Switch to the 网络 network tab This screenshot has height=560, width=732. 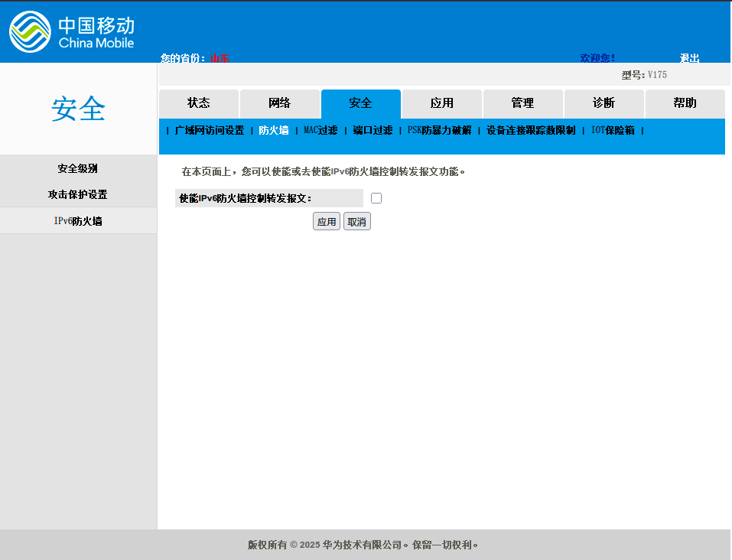tap(279, 103)
